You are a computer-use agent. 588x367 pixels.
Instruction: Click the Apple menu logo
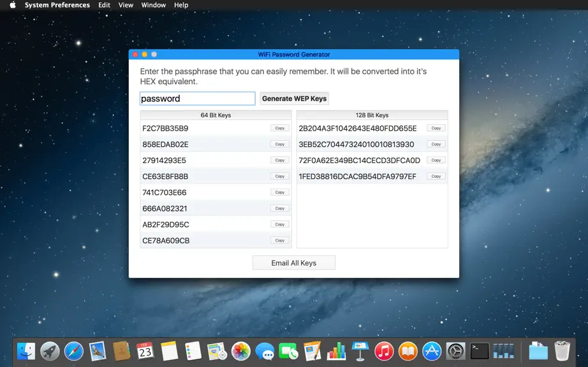click(13, 5)
